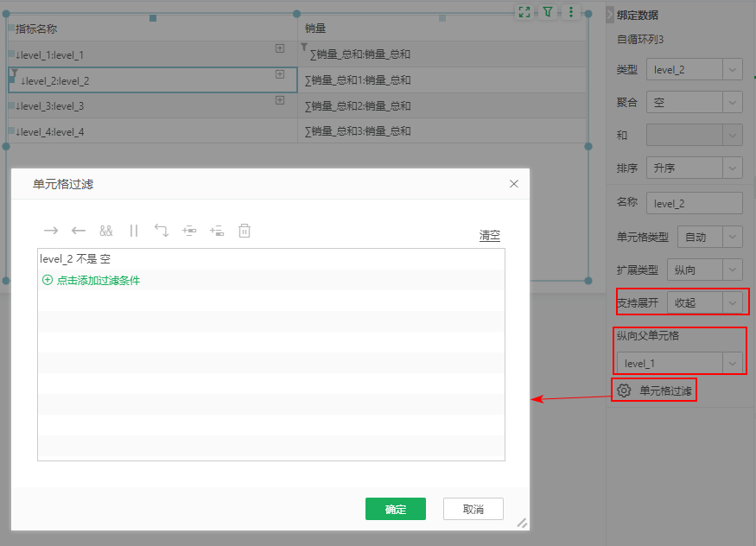Select the ↓level_4:level_4 cell

point(153,131)
